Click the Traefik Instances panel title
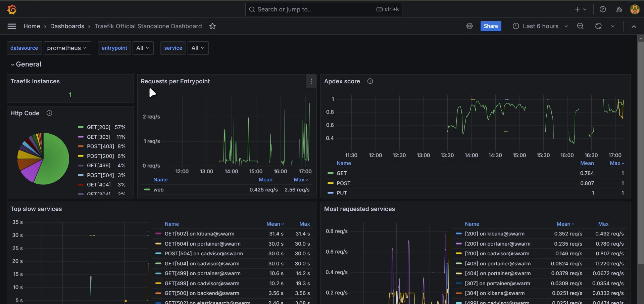This screenshot has width=644, height=304. [x=35, y=81]
